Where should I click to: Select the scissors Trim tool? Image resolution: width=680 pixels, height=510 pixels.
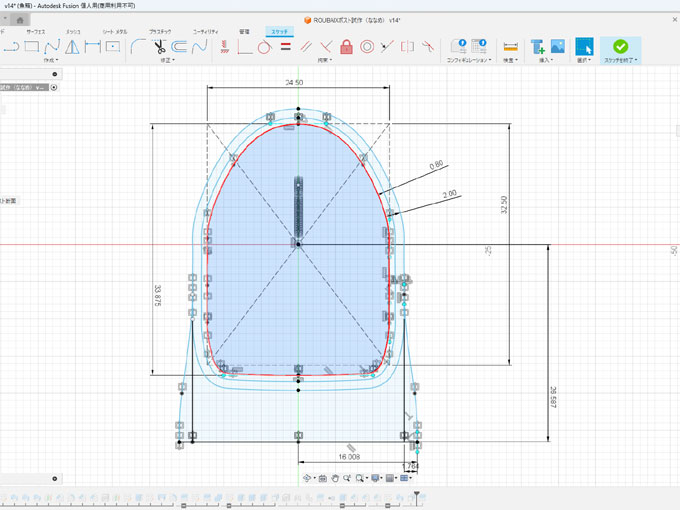[x=161, y=47]
